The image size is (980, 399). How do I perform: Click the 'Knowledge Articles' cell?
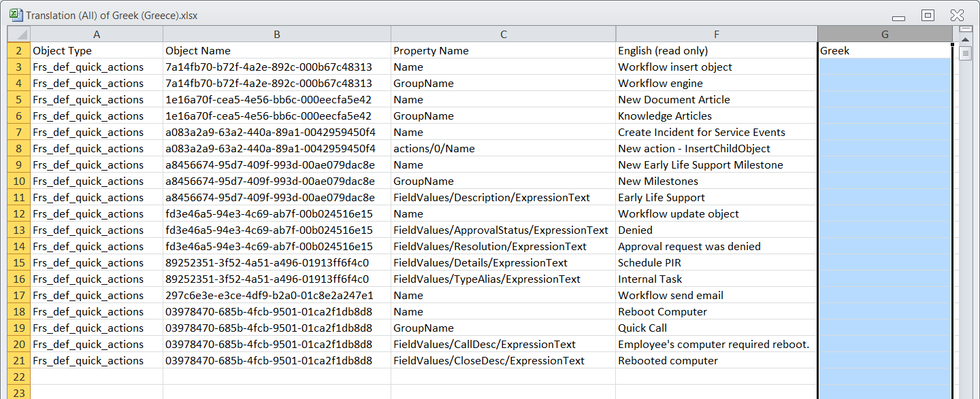716,116
